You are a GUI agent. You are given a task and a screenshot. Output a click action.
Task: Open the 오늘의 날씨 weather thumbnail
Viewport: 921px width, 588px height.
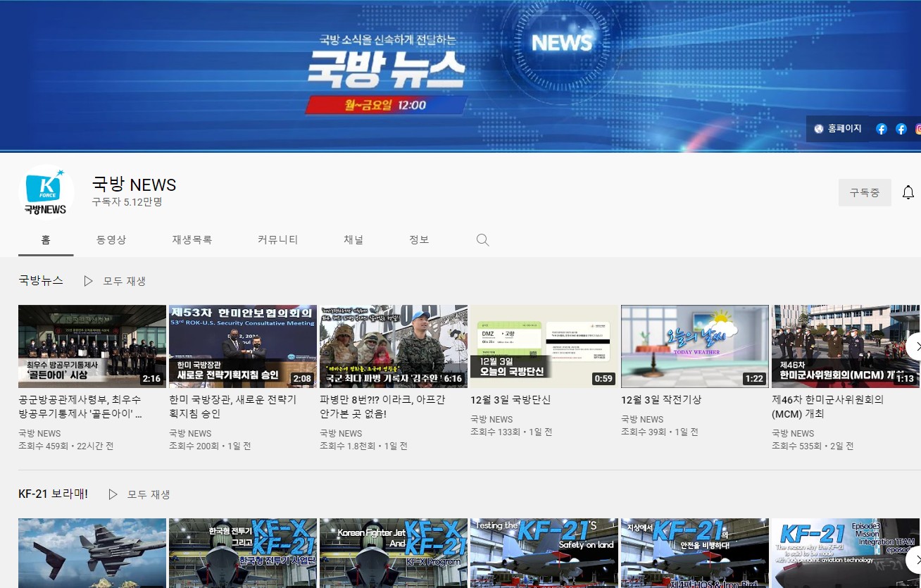[695, 346]
